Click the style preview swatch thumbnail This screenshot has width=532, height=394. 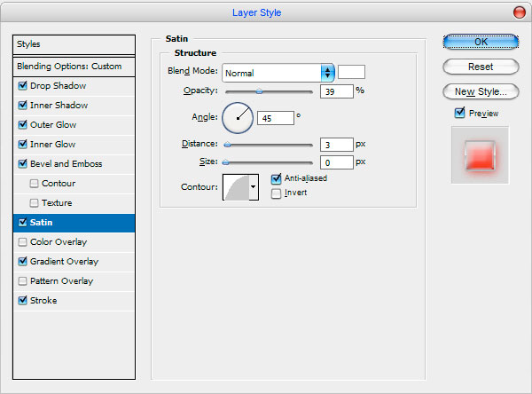480,155
